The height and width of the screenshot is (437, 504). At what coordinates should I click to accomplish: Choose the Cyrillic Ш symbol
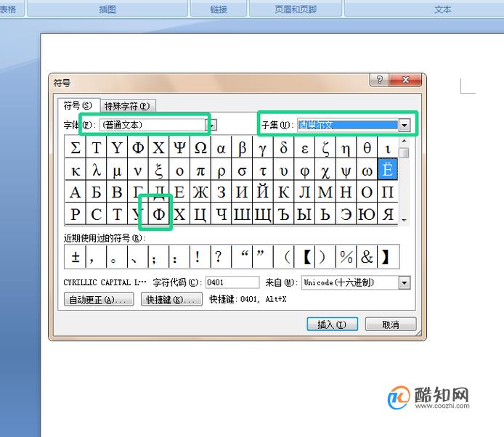point(242,213)
